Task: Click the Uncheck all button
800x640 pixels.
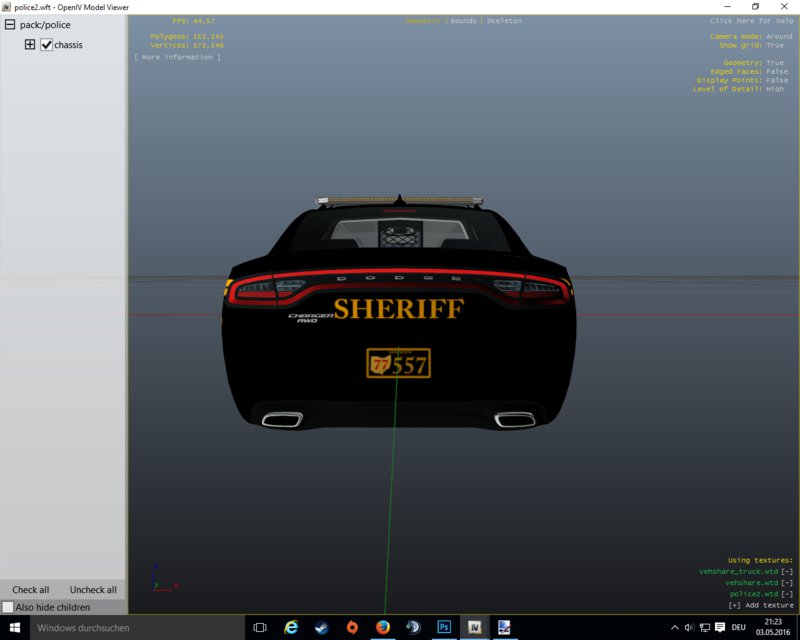Action: pyautogui.click(x=93, y=589)
